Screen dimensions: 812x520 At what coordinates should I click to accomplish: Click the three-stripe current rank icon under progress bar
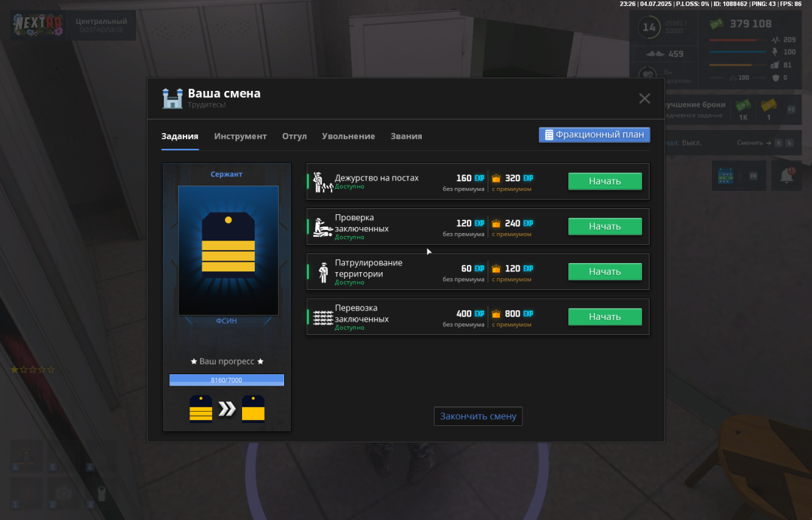[201, 409]
